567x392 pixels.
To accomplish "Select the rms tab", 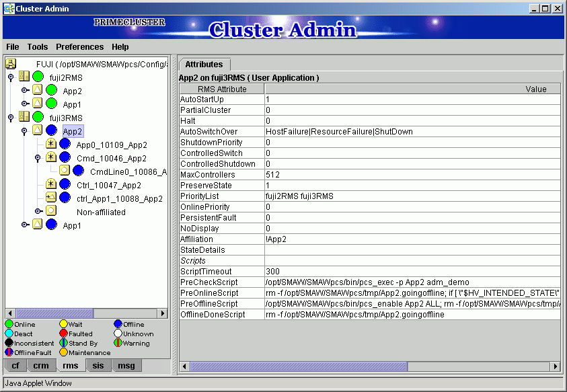I will [x=70, y=366].
